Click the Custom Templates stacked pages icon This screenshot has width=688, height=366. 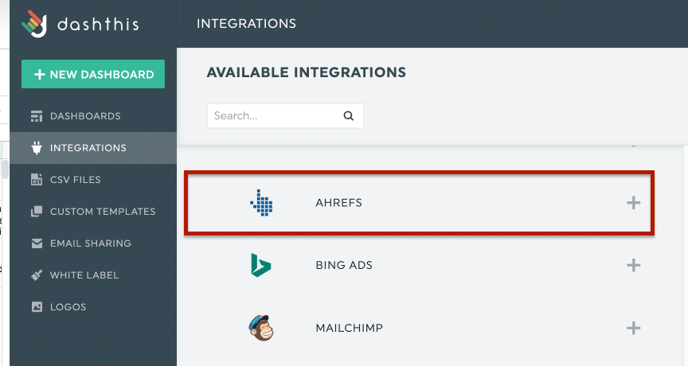click(x=37, y=212)
